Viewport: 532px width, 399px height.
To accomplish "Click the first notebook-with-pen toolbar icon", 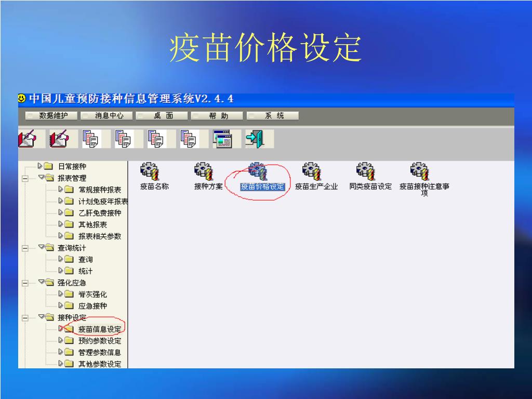I will click(x=27, y=139).
